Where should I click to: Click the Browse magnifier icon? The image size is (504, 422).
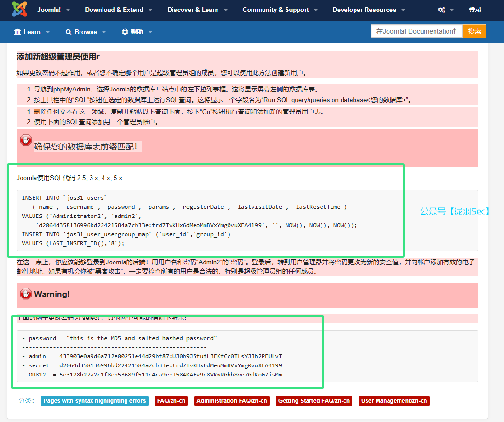point(69,32)
